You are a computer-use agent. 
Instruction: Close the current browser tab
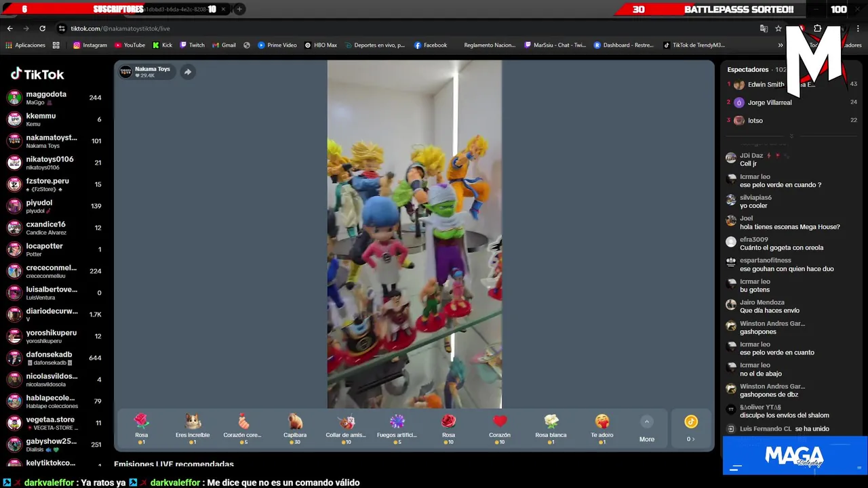point(223,9)
